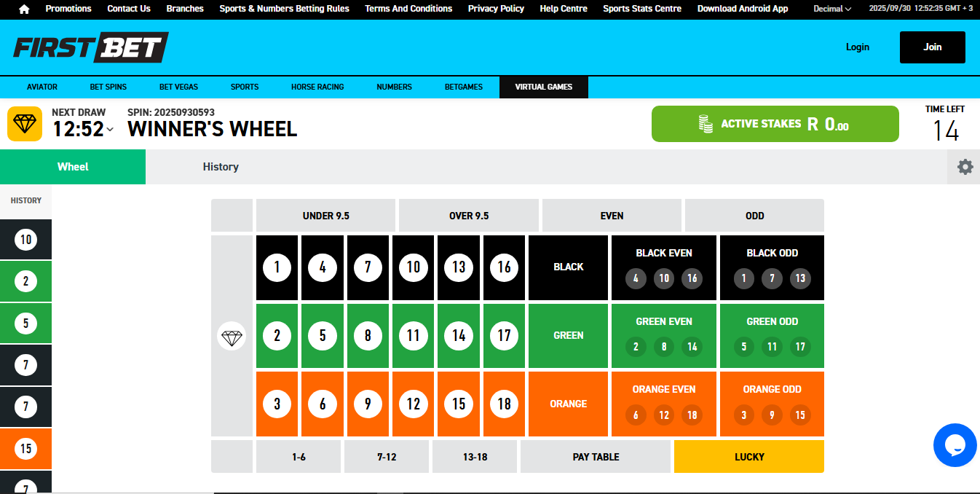
Task: Place a bet on BLACK
Action: click(x=568, y=267)
